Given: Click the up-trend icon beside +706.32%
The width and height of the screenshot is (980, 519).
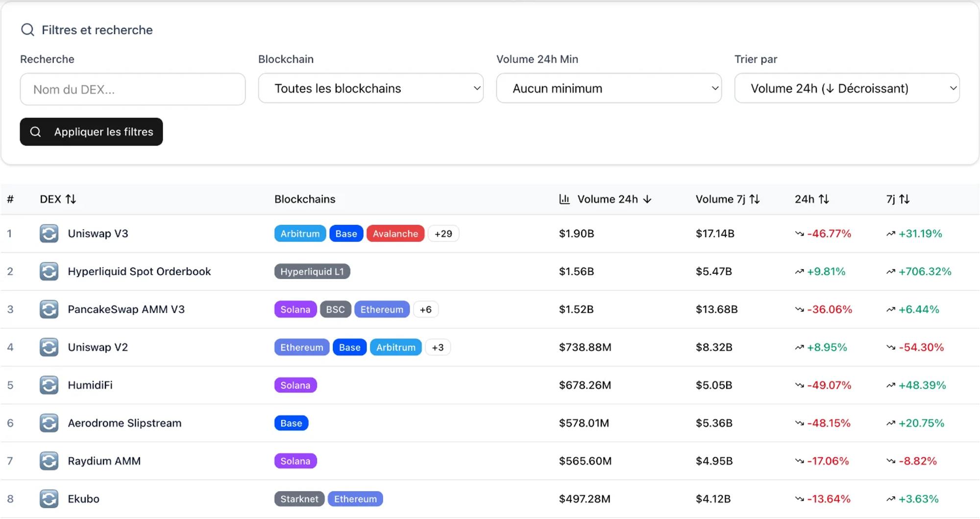Looking at the screenshot, I should 891,272.
